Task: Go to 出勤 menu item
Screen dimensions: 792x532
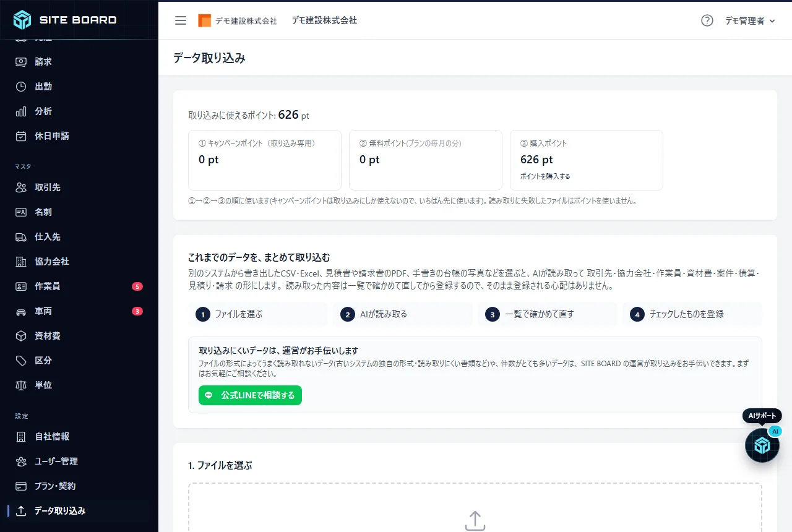Action: pos(79,87)
